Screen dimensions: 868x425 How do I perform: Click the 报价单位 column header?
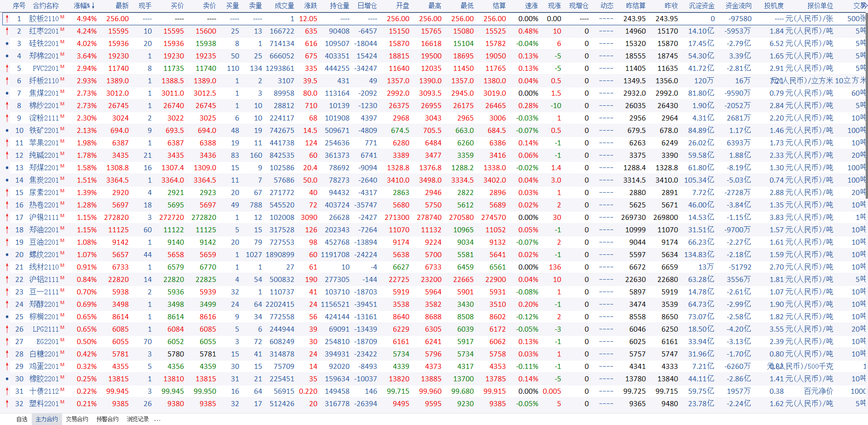point(820,6)
